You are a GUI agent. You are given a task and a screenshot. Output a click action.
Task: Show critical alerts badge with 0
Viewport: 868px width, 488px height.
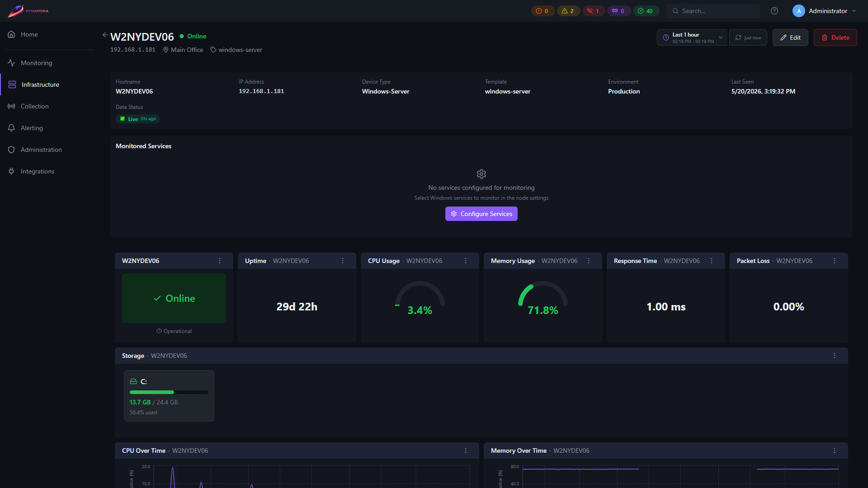click(542, 11)
